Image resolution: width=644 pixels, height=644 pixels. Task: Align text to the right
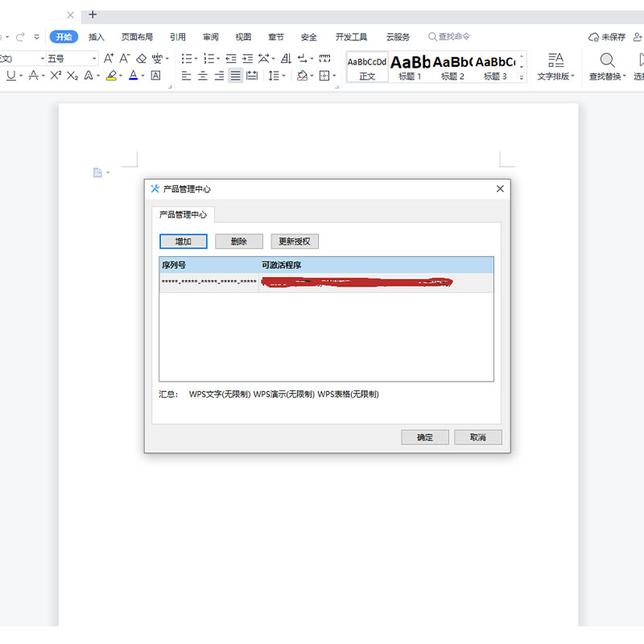click(x=219, y=76)
